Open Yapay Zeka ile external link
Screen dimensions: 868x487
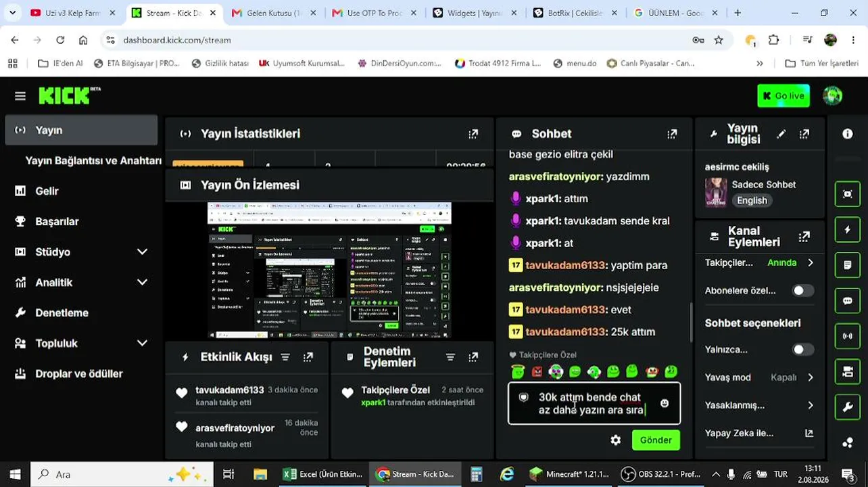pos(809,434)
